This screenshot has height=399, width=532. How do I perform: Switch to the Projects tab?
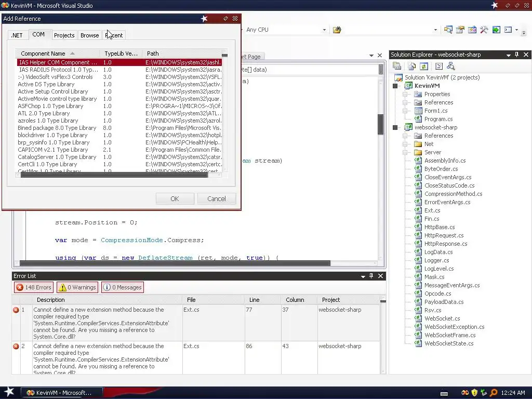(64, 35)
